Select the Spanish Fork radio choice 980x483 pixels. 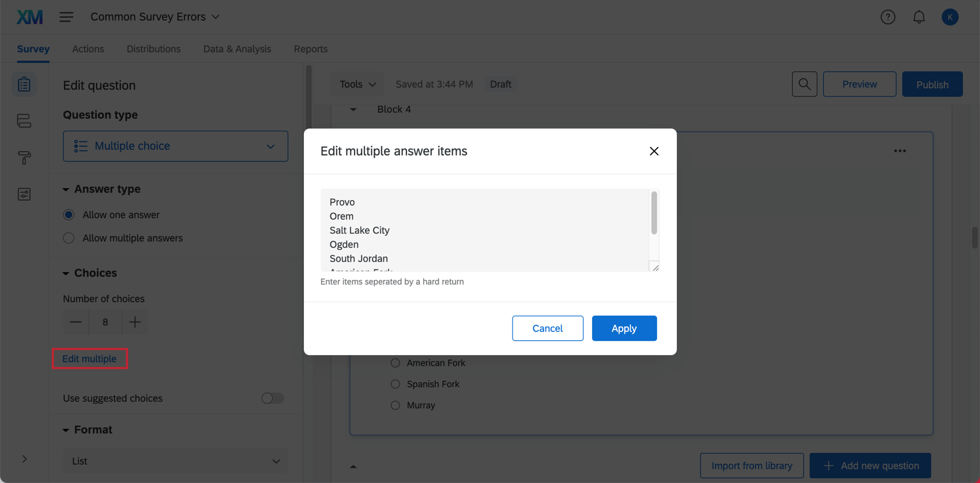tap(395, 384)
